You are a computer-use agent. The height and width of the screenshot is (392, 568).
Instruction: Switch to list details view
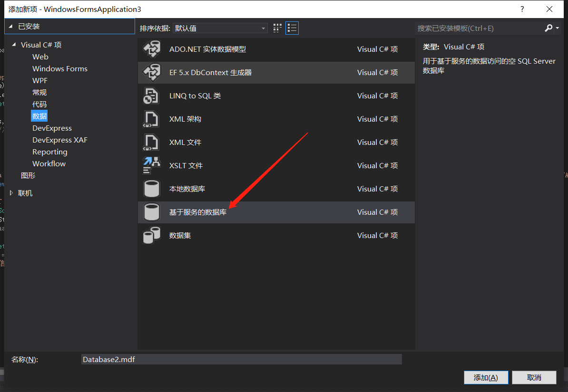(x=292, y=29)
